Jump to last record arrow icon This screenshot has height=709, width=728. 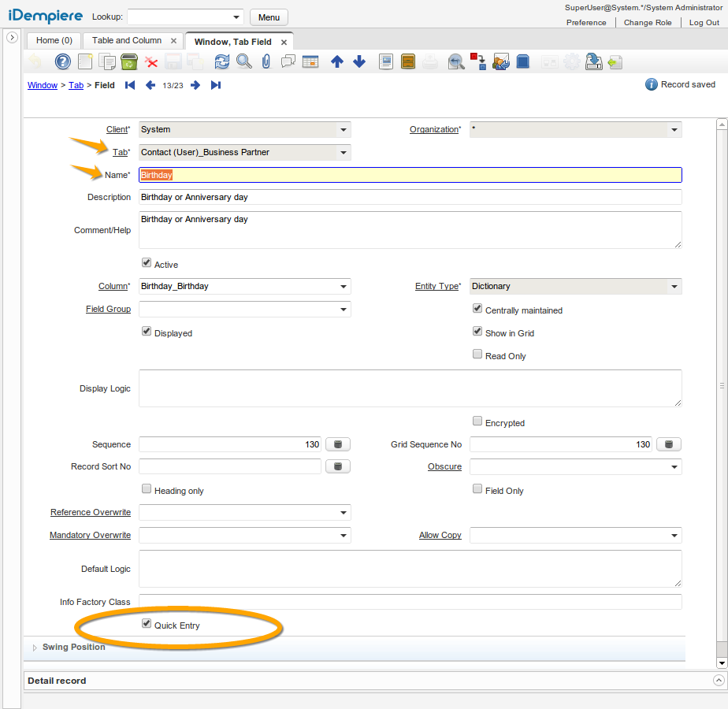[216, 85]
